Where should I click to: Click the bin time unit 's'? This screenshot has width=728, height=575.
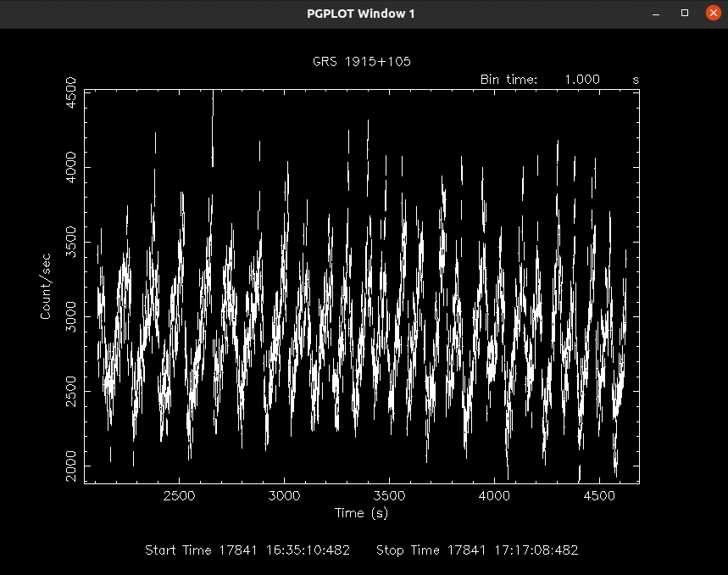636,80
